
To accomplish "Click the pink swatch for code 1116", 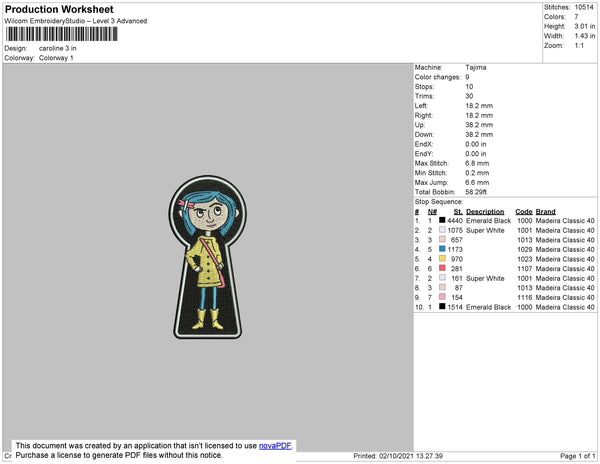I will [x=442, y=297].
